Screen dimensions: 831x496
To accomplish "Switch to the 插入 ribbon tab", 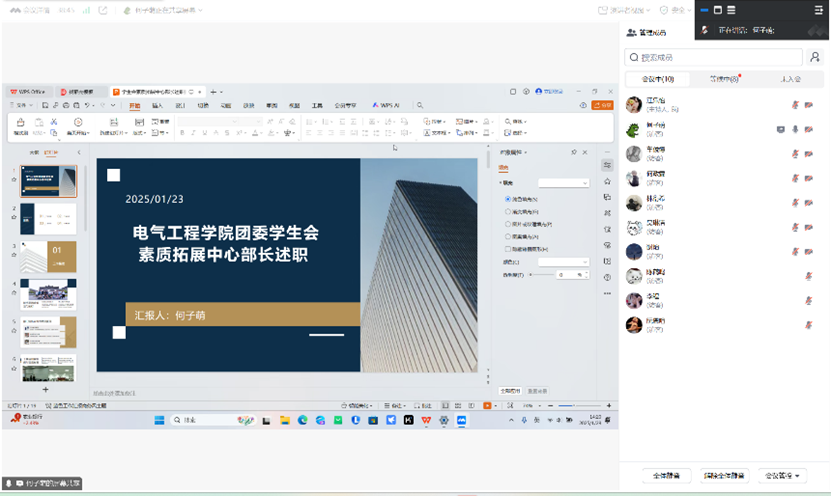I will (157, 105).
